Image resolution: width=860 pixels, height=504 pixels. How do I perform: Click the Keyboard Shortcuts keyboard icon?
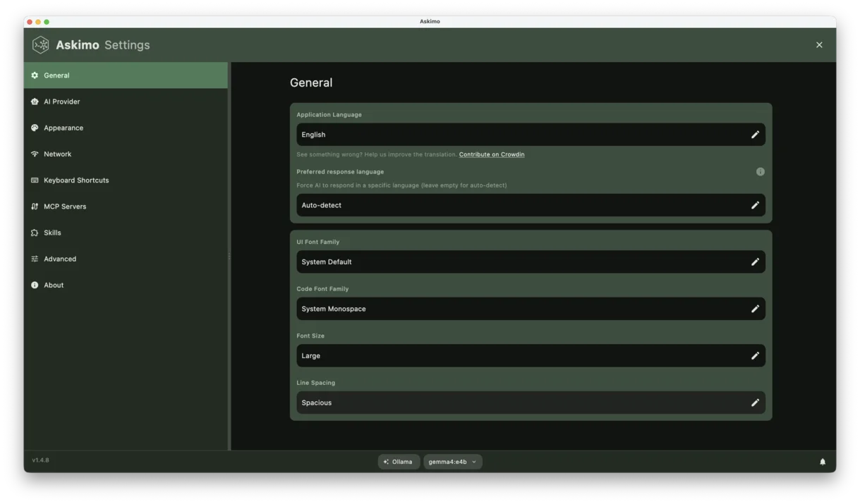35,180
